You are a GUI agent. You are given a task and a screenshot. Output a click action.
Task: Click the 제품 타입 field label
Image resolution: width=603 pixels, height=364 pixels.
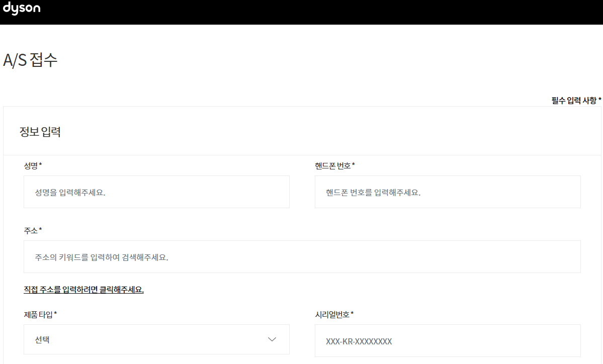click(x=38, y=314)
